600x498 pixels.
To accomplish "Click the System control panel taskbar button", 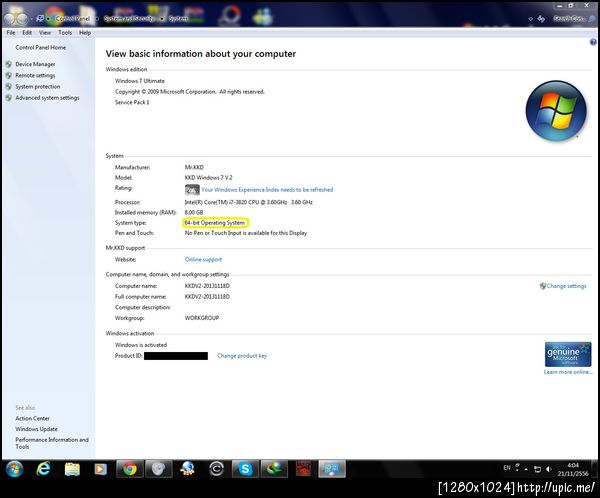I will click(332, 469).
